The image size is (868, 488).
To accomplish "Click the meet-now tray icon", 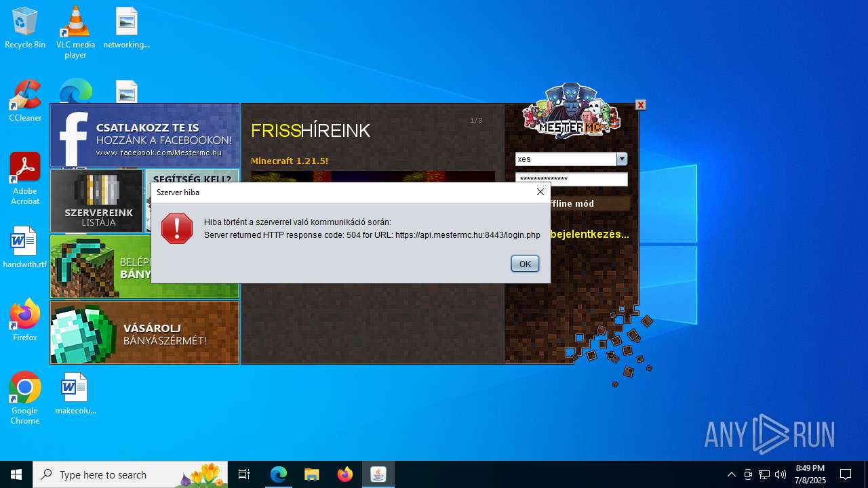I will [748, 474].
